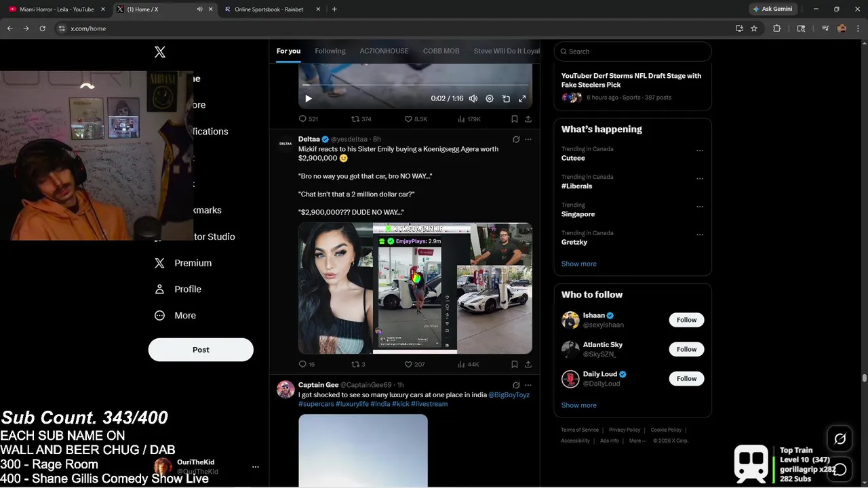Open more options for Cuteee trend

click(700, 150)
